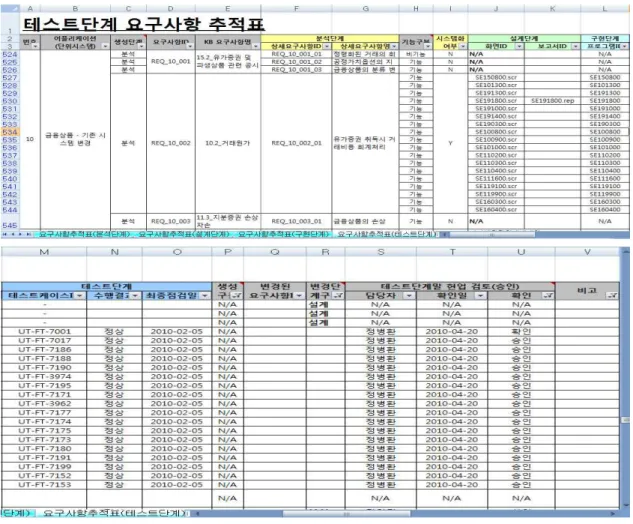This screenshot has height=524, width=633.
Task: Switch to 요구사항추적표(설계단계) sheet tab
Action: pyautogui.click(x=184, y=234)
